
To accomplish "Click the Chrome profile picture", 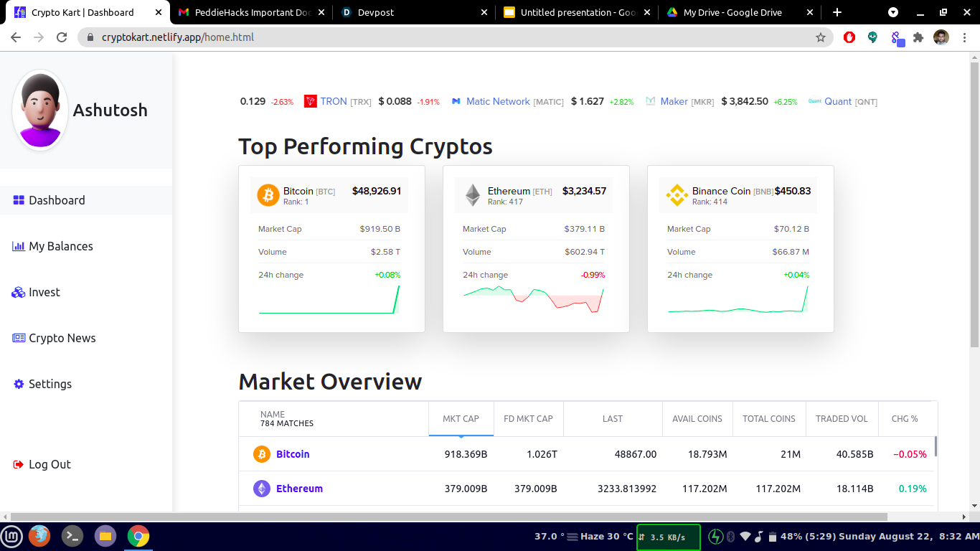I will 941,37.
